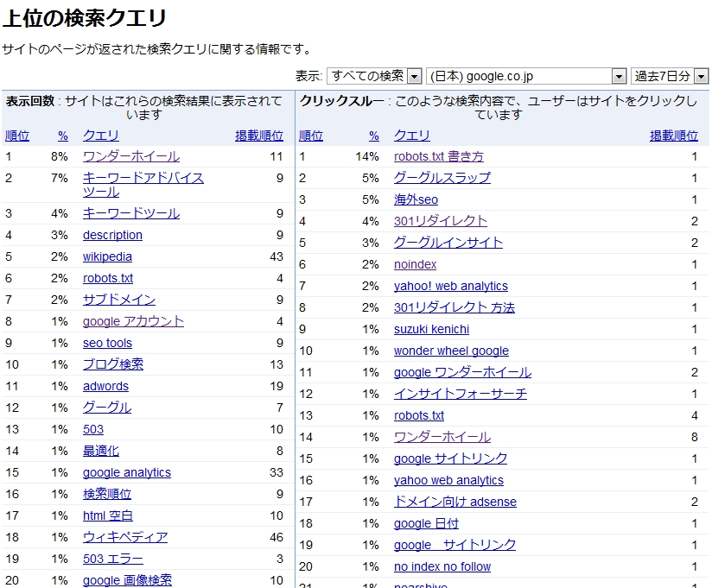Open query google analytics
712x588 pixels.
pos(127,472)
